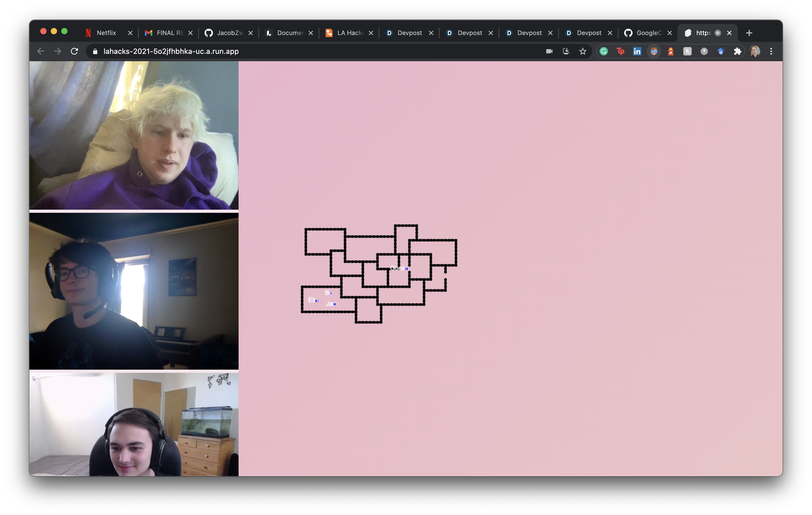This screenshot has height=515, width=812.
Task: Open the Chrome three-dot menu
Action: pyautogui.click(x=771, y=51)
